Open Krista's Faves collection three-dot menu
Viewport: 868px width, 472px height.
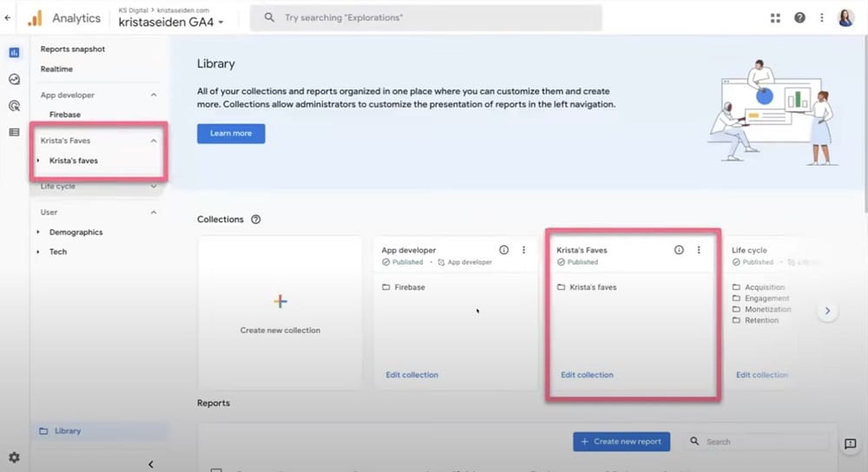tap(699, 250)
